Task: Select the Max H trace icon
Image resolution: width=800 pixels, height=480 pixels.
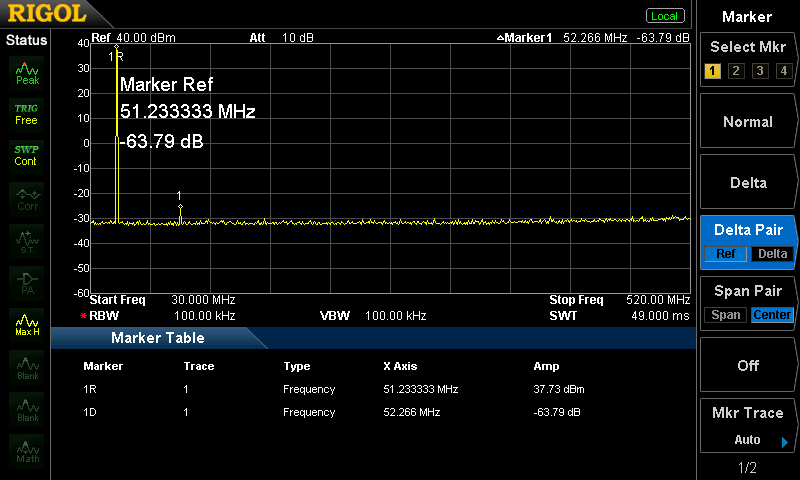Action: click(27, 324)
